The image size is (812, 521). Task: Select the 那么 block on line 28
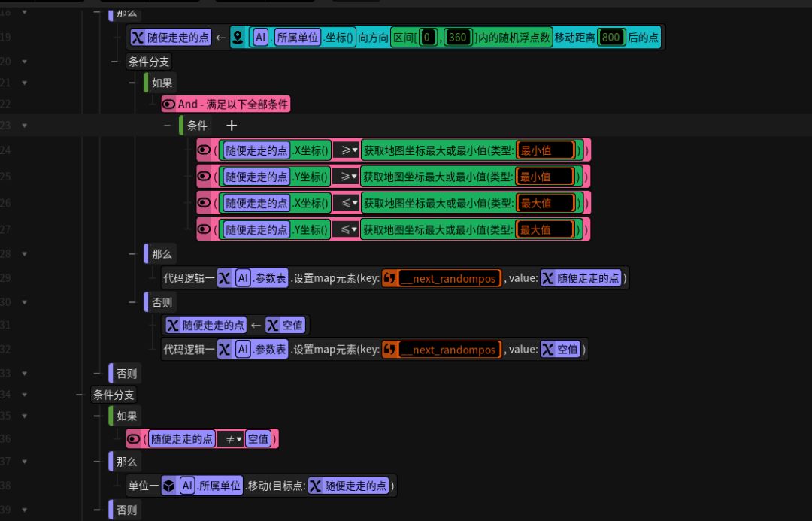pyautogui.click(x=161, y=254)
